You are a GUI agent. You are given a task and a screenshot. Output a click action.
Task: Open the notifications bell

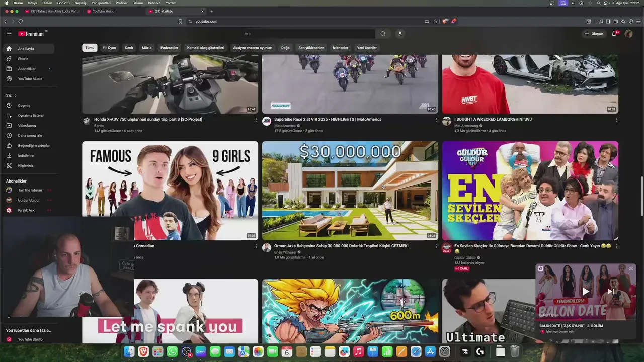point(614,34)
